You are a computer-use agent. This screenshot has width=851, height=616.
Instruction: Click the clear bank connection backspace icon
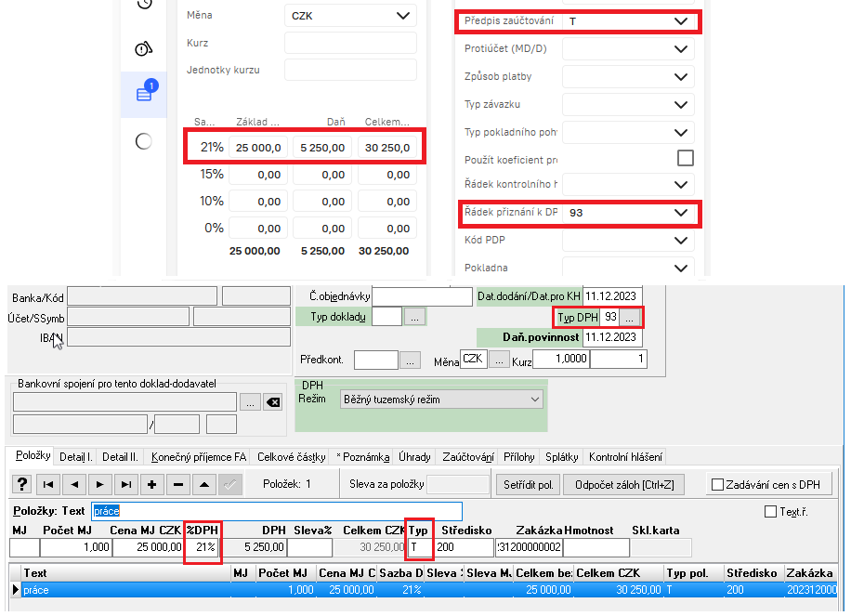click(272, 402)
